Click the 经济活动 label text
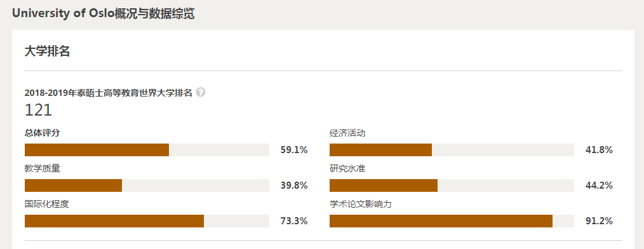This screenshot has height=249, width=644. (347, 133)
